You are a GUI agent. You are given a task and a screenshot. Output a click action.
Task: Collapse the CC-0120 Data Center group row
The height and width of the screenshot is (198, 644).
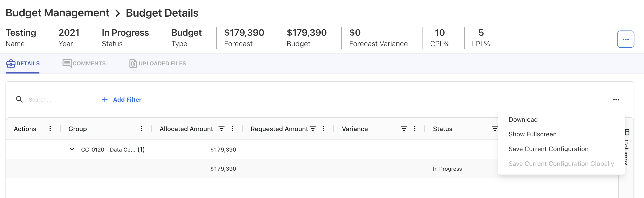tap(72, 149)
